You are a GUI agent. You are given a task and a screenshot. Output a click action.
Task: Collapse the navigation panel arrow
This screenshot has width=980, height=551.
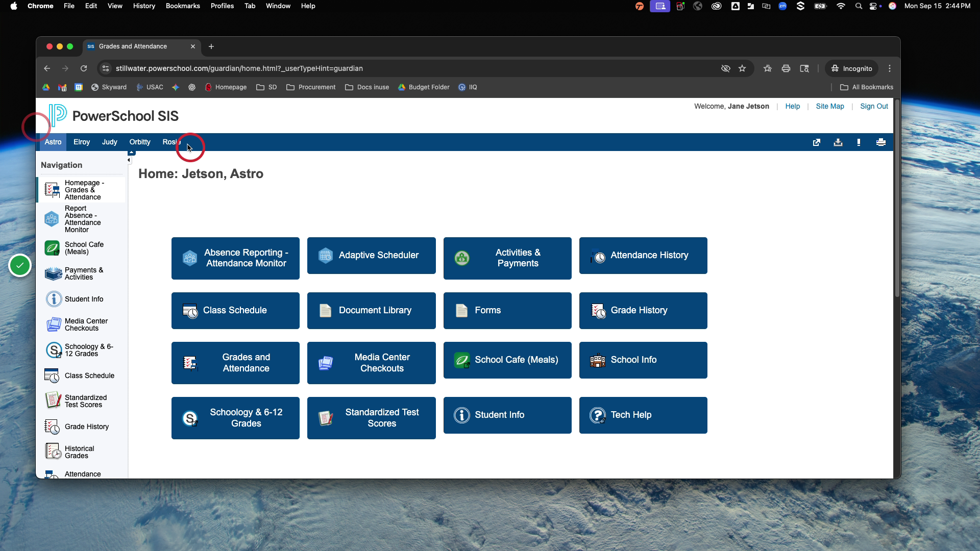point(129,160)
